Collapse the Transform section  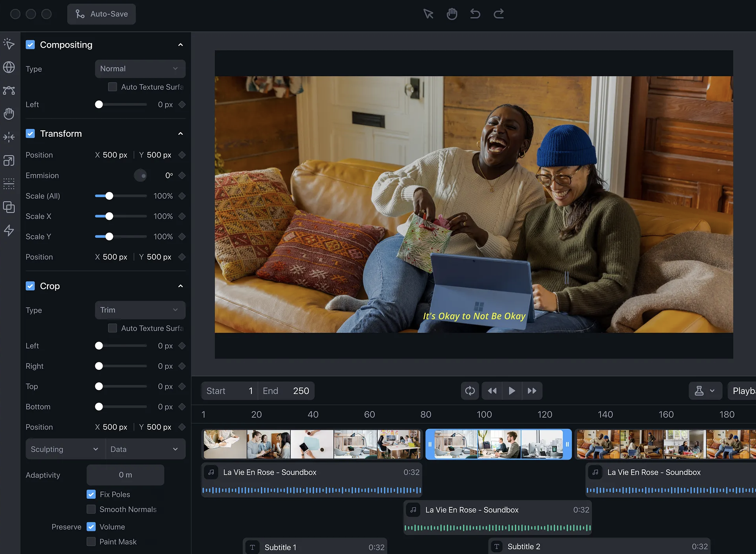tap(181, 134)
